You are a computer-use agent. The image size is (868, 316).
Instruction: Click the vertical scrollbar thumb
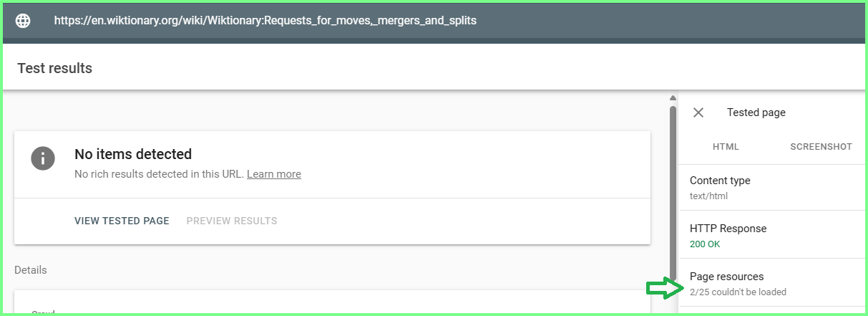point(673,191)
